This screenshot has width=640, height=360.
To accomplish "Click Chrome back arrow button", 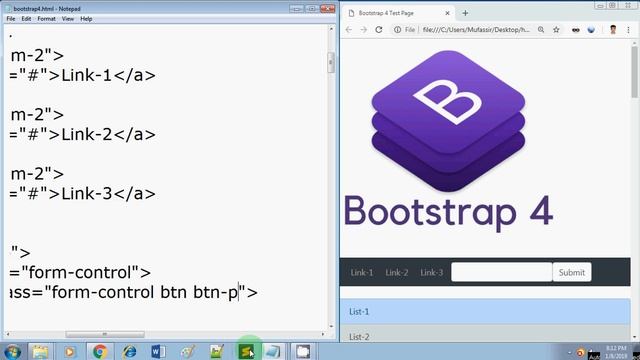I will pos(349,30).
